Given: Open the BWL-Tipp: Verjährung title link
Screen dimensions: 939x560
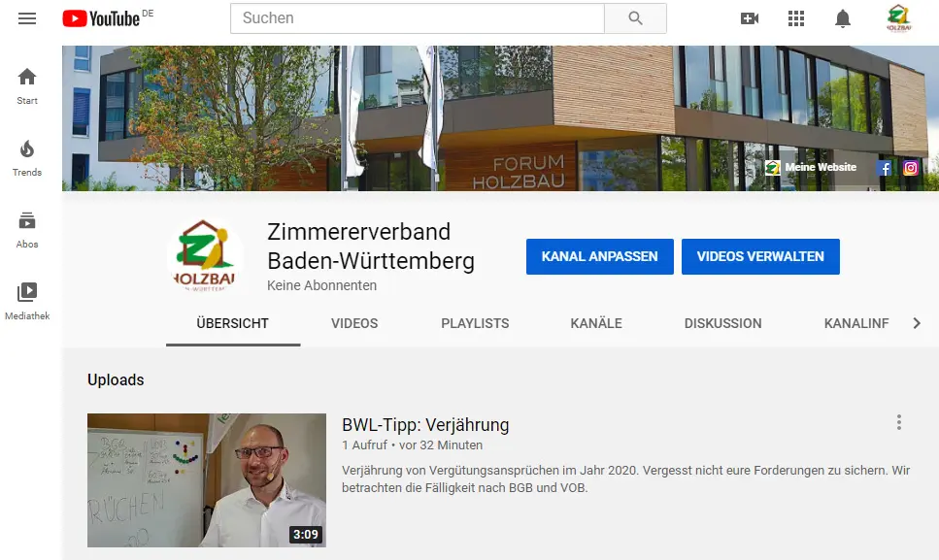Looking at the screenshot, I should coord(425,425).
